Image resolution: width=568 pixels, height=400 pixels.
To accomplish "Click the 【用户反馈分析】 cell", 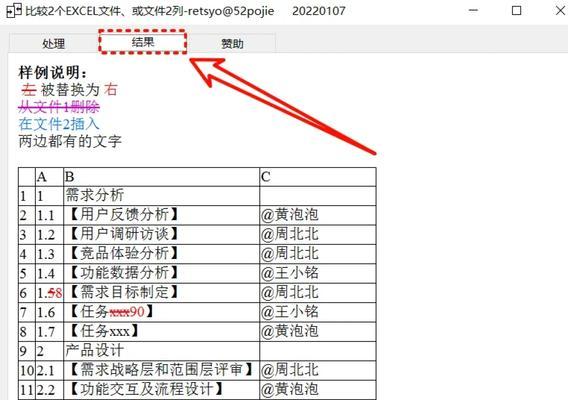I will point(161,215).
